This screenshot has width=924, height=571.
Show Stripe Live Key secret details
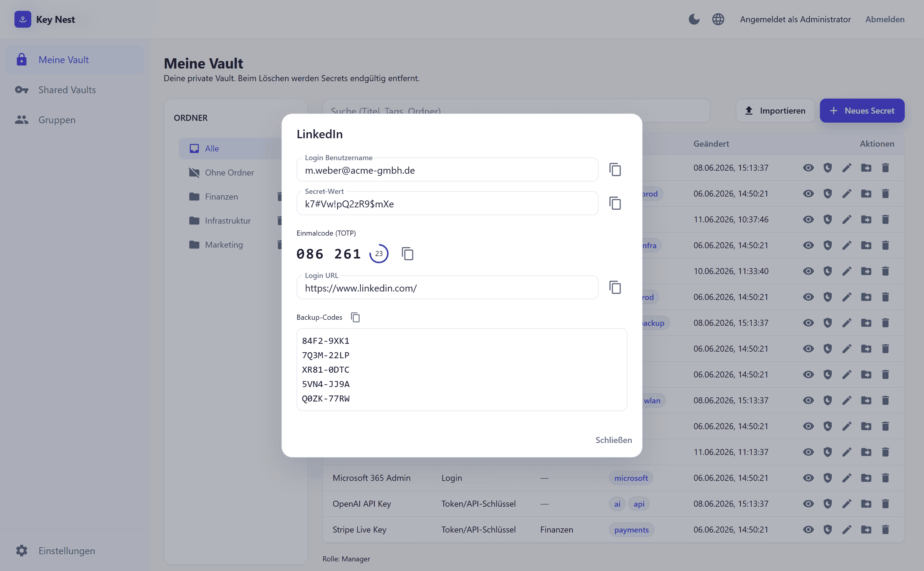808,530
